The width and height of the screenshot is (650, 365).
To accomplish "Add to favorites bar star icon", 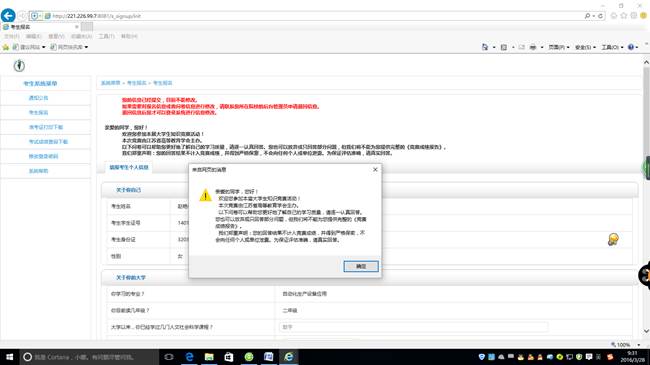I will (6, 47).
